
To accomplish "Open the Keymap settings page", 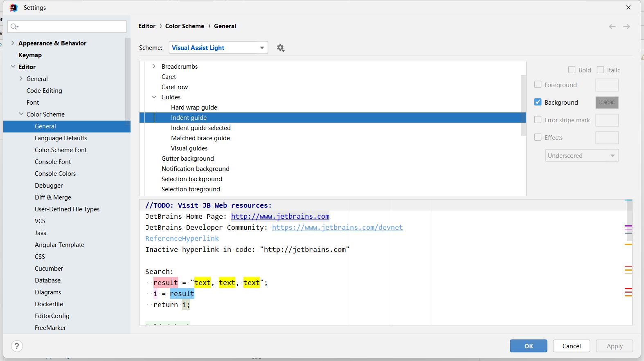I will coord(30,55).
